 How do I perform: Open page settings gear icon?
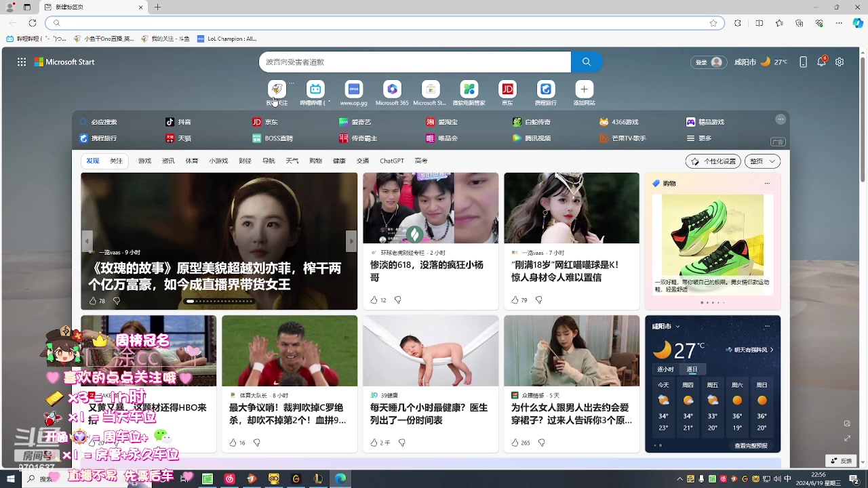coord(840,62)
